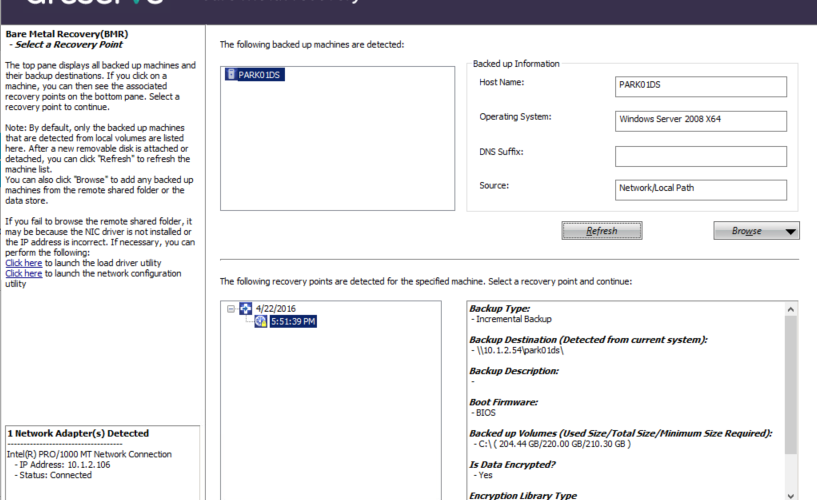Click the "Host Name:" label
Viewport: 817px width, 500px height.
502,82
